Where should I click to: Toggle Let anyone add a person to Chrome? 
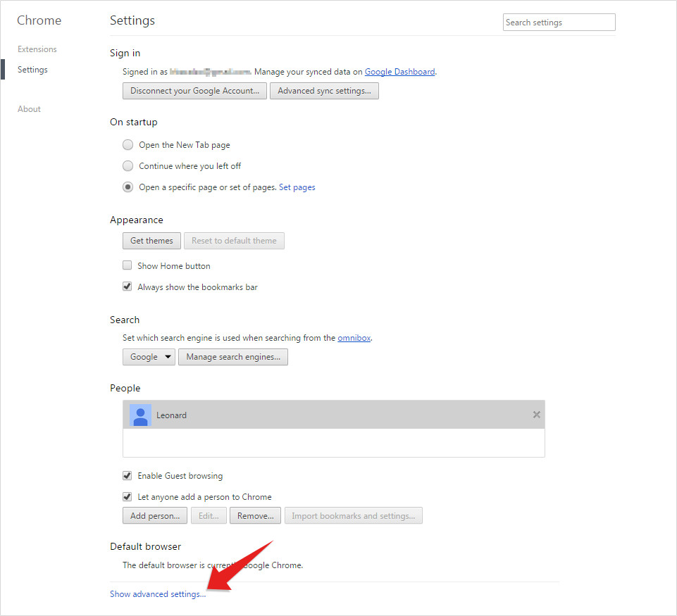coord(128,497)
